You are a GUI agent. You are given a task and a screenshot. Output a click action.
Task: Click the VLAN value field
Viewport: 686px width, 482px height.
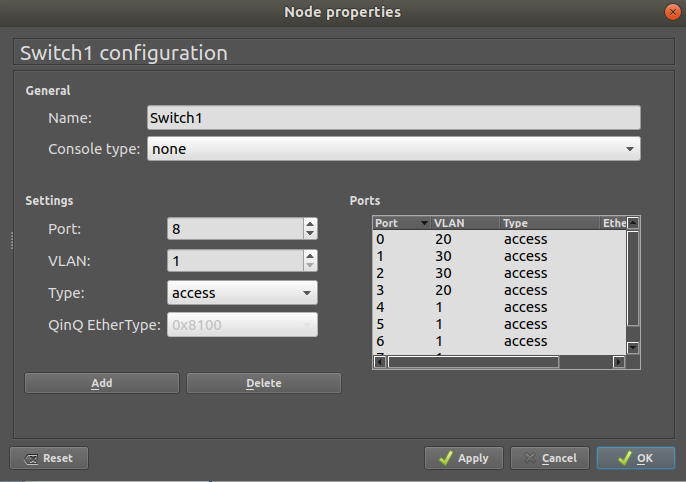tap(235, 261)
